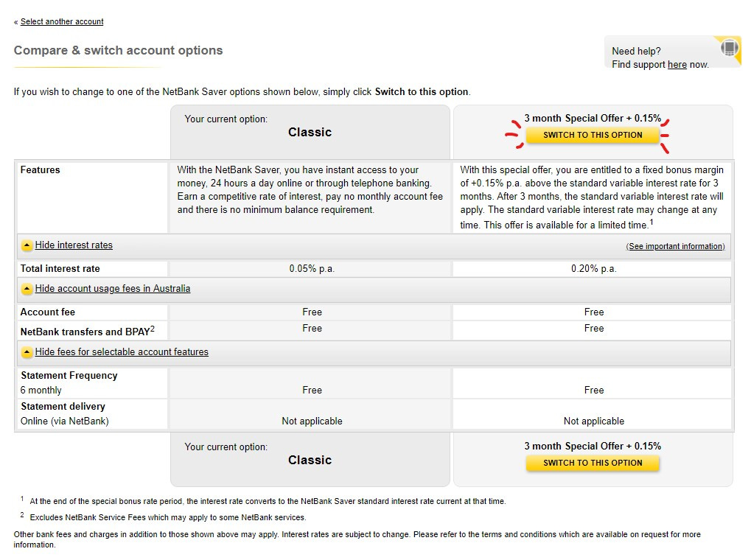Click 'Online (via NetBank)' delivery text
The height and width of the screenshot is (560, 751).
pyautogui.click(x=65, y=421)
